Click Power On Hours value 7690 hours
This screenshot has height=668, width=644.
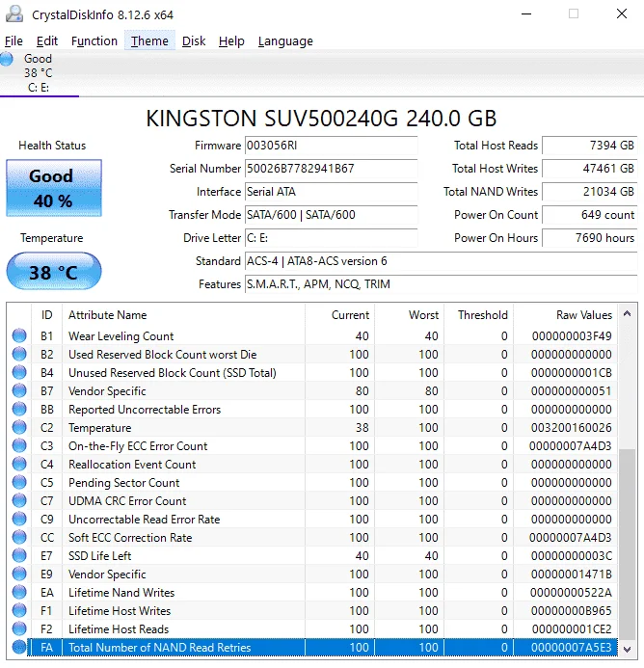point(590,238)
